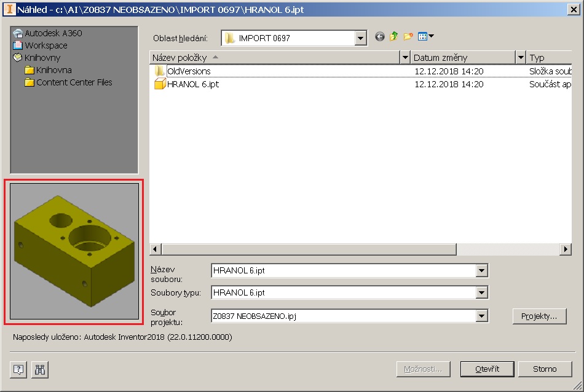Select Autodesk A360 in the sidebar
The image size is (584, 392).
[53, 33]
